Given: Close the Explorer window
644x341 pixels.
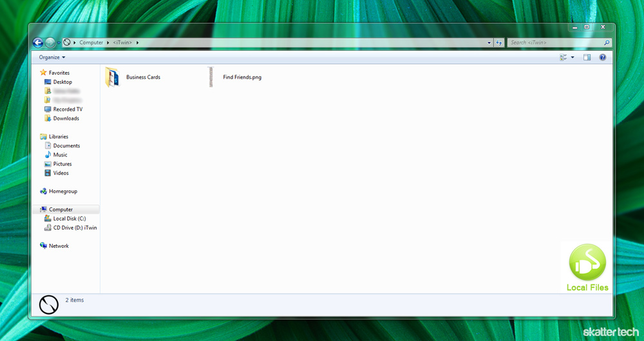Looking at the screenshot, I should tap(603, 27).
